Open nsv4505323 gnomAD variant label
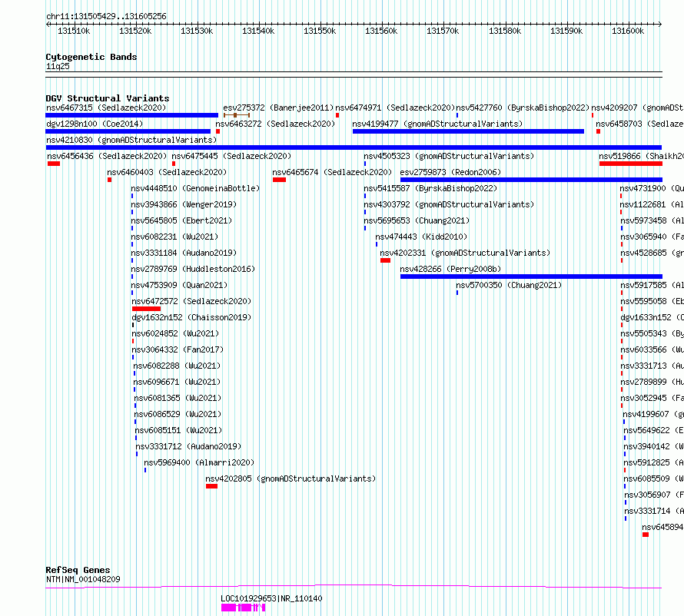 (x=449, y=156)
